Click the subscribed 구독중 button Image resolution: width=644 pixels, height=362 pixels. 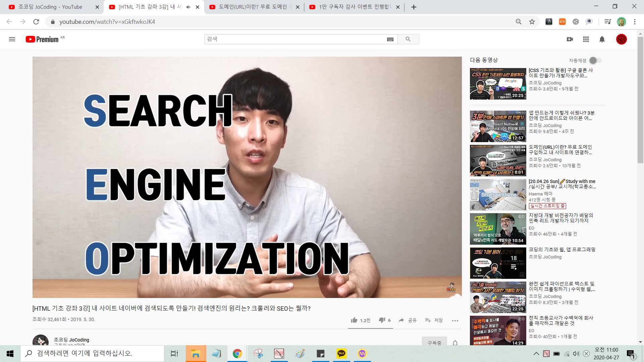pyautogui.click(x=434, y=342)
